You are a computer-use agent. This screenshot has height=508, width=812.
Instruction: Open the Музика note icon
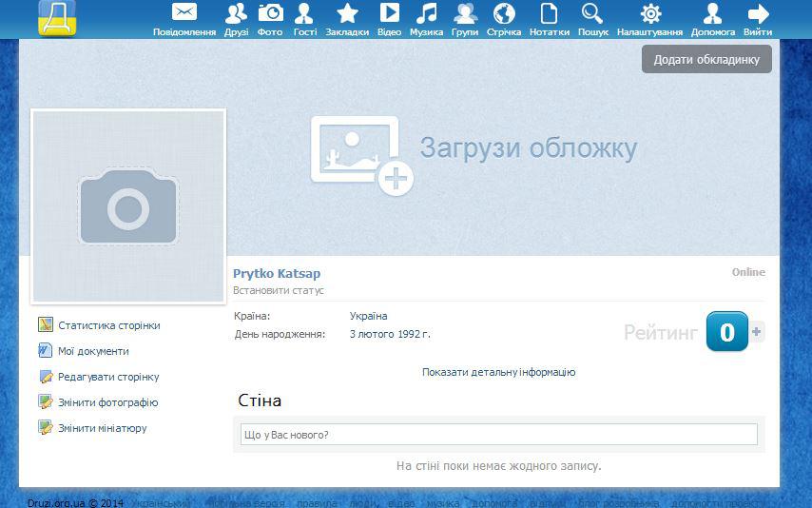click(x=426, y=13)
